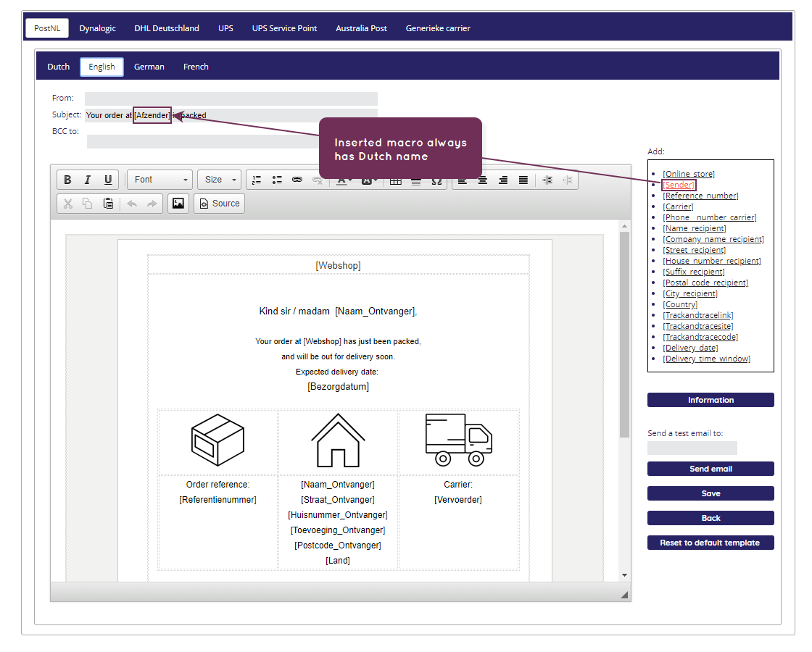
Task: Click the undo arrow icon
Action: coord(132,204)
